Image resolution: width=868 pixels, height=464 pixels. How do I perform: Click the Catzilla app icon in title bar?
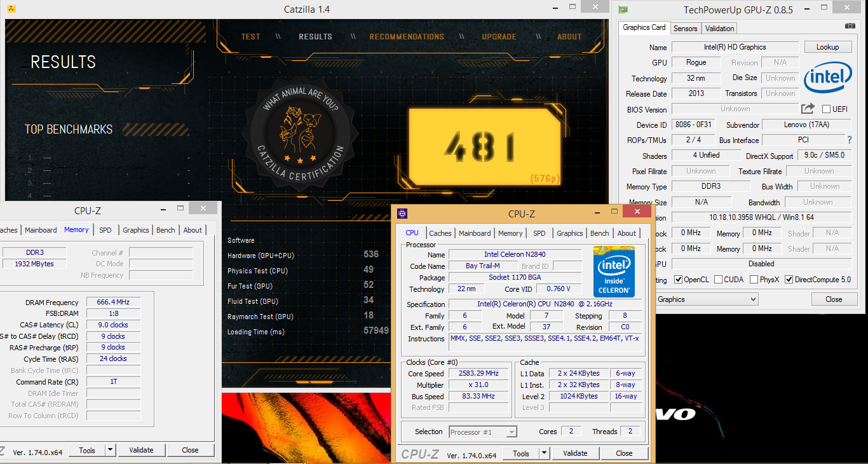tap(11, 9)
